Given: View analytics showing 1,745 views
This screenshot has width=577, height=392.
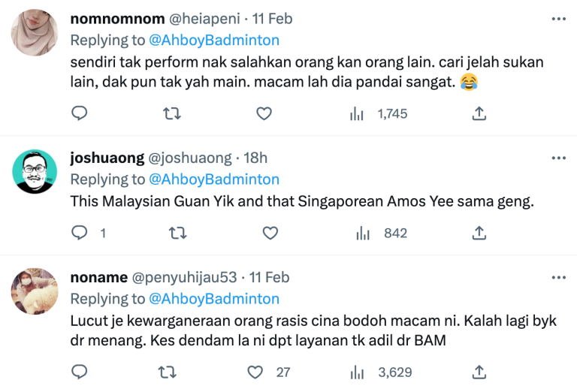Looking at the screenshot, I should click(379, 113).
